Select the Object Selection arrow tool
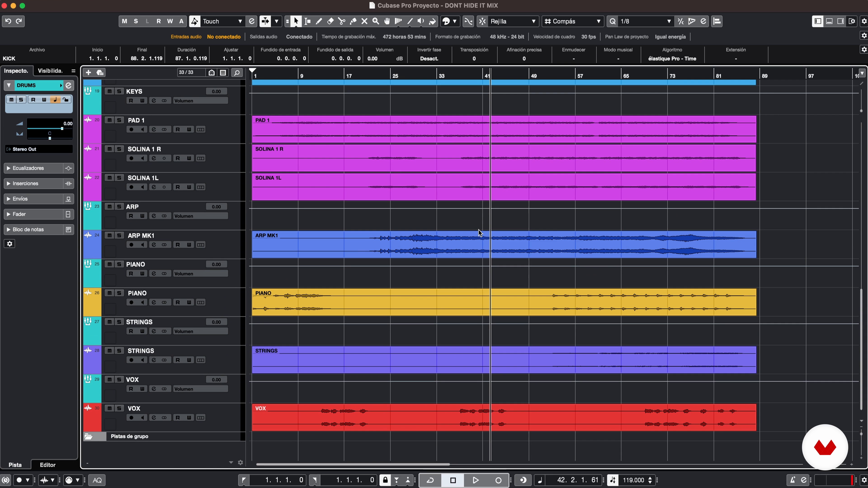Viewport: 868px width, 488px height. coord(296,21)
